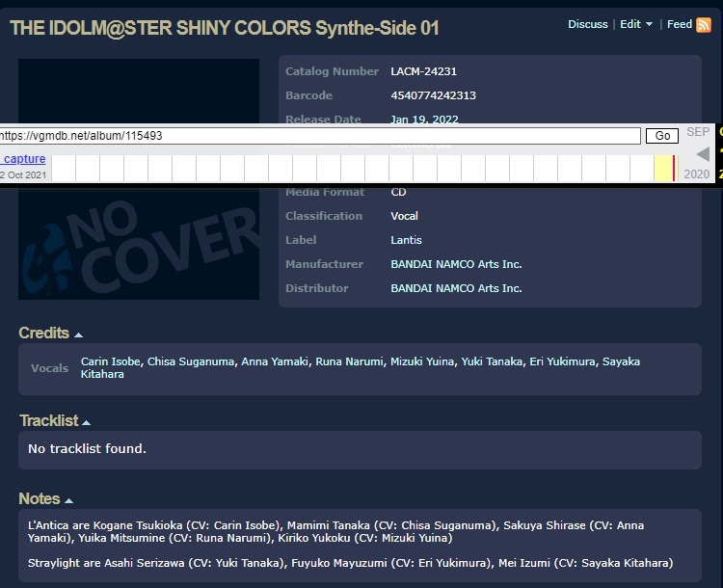723x588 pixels.
Task: Select the highlighted capture on the timeline
Action: pyautogui.click(x=674, y=168)
